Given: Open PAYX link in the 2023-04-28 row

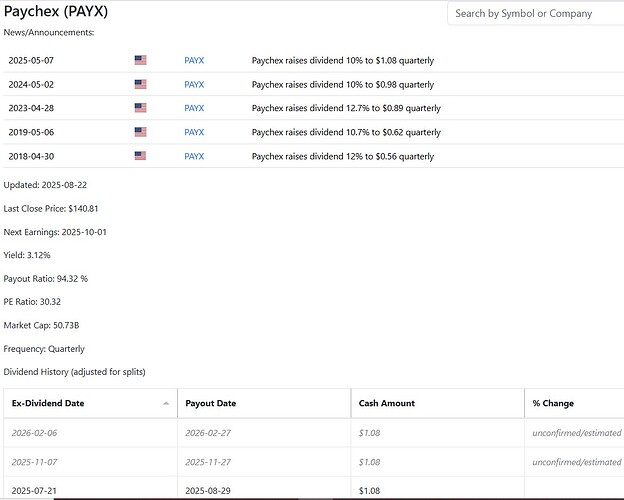Looking at the screenshot, I should point(194,108).
